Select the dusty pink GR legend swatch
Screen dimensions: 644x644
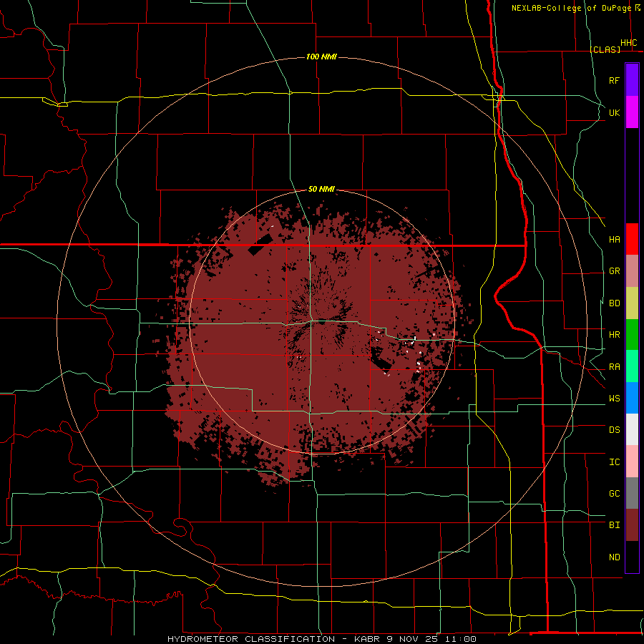click(632, 271)
